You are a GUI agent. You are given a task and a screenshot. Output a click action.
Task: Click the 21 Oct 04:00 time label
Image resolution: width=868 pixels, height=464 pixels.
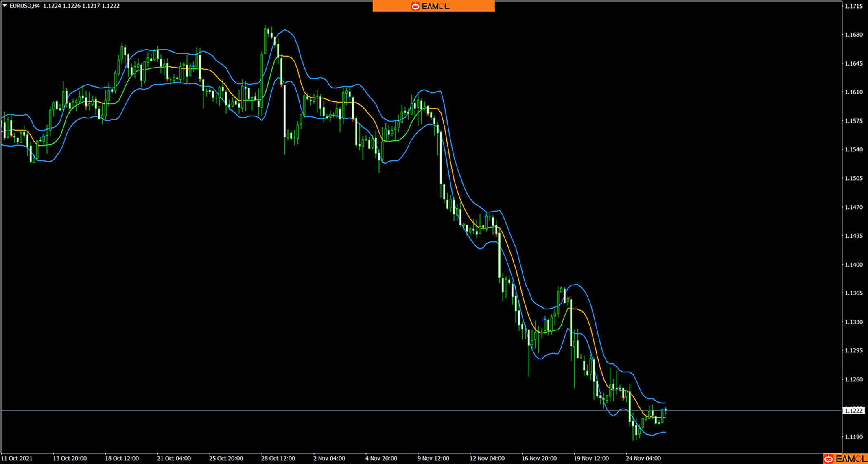(x=174, y=458)
